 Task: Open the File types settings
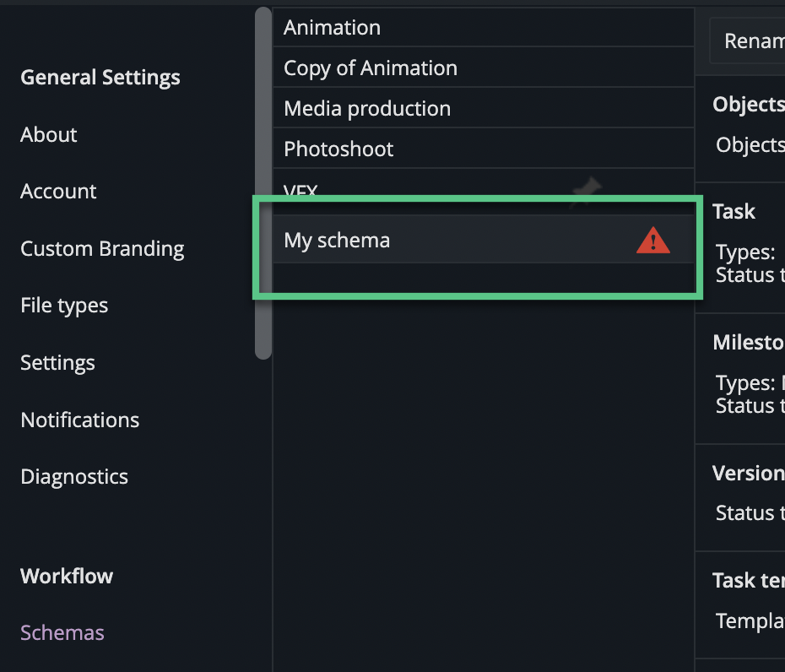[63, 305]
